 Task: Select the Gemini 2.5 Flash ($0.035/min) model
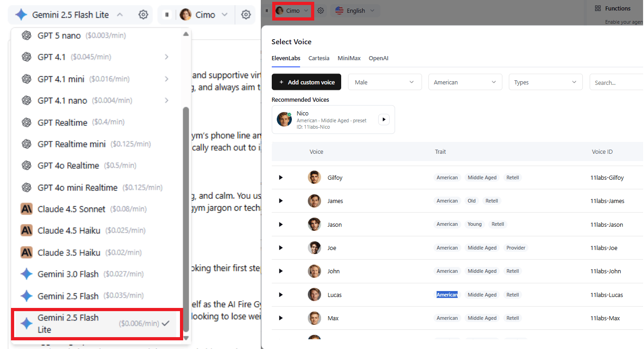click(96, 296)
